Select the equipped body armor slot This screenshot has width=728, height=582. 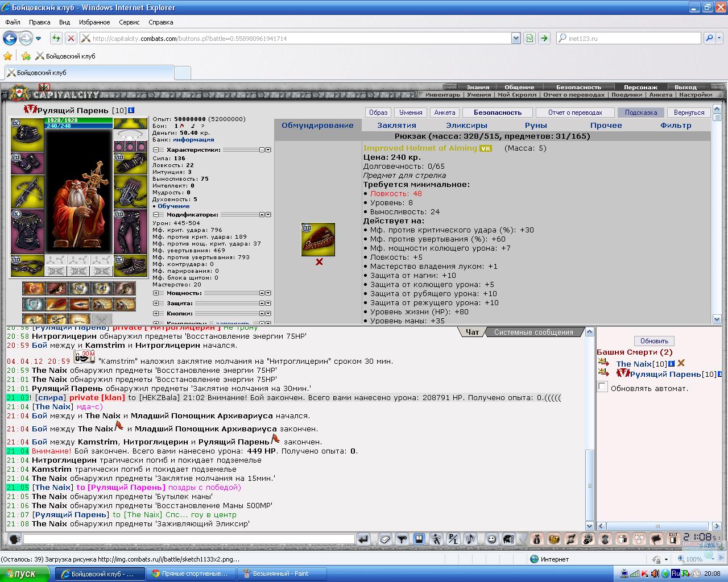(27, 231)
